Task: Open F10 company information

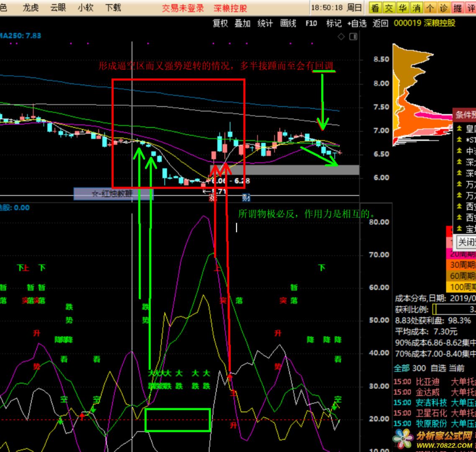Action: point(311,23)
